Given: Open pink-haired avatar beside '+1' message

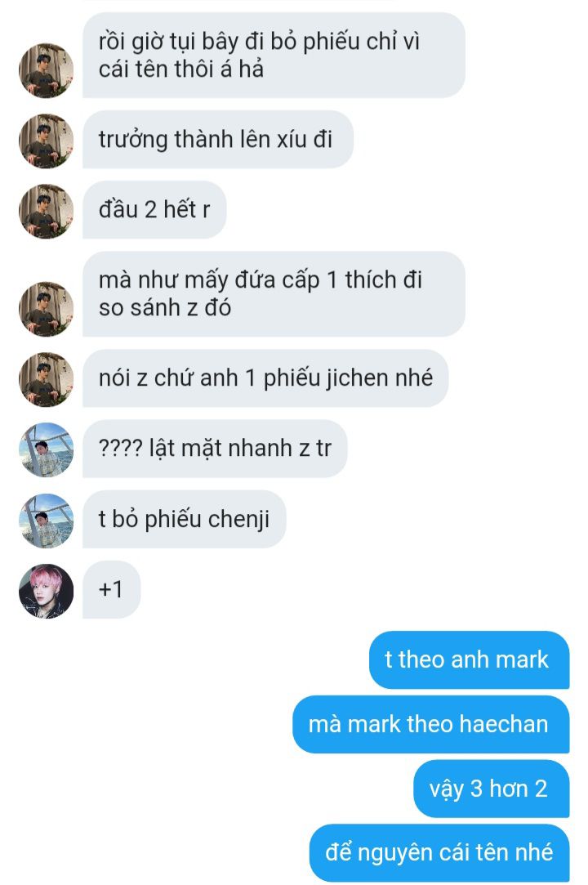Looking at the screenshot, I should click(x=47, y=591).
